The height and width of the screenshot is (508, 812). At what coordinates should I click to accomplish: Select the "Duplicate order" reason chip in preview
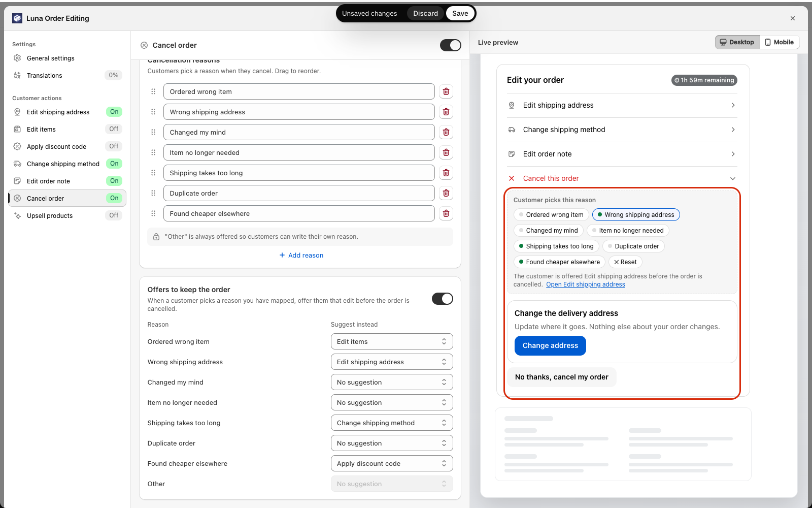click(633, 246)
